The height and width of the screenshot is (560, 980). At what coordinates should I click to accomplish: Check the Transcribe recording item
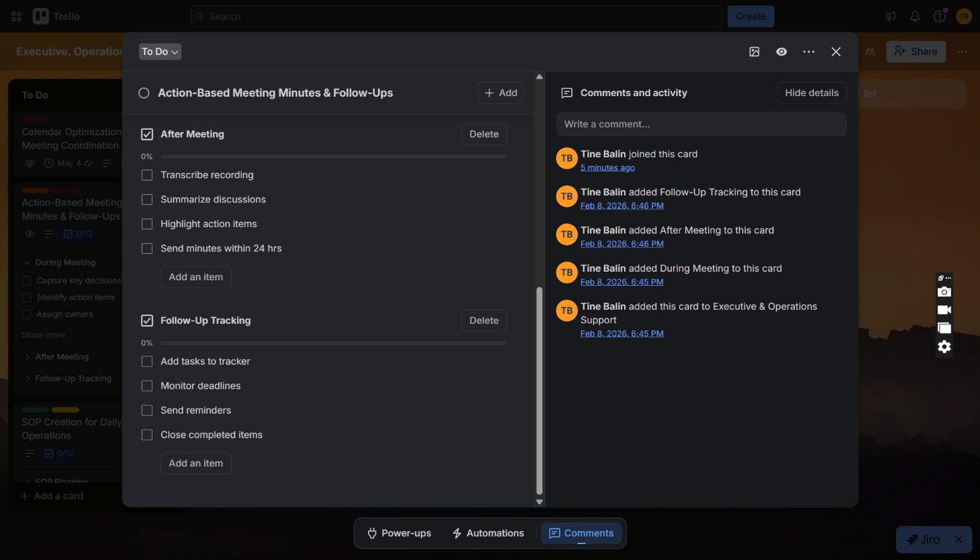click(147, 175)
